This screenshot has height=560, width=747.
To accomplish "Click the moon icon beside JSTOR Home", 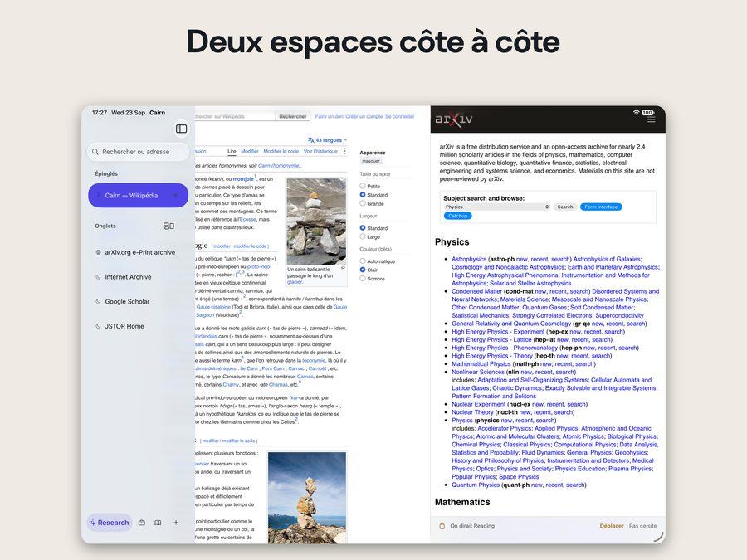I will [98, 326].
